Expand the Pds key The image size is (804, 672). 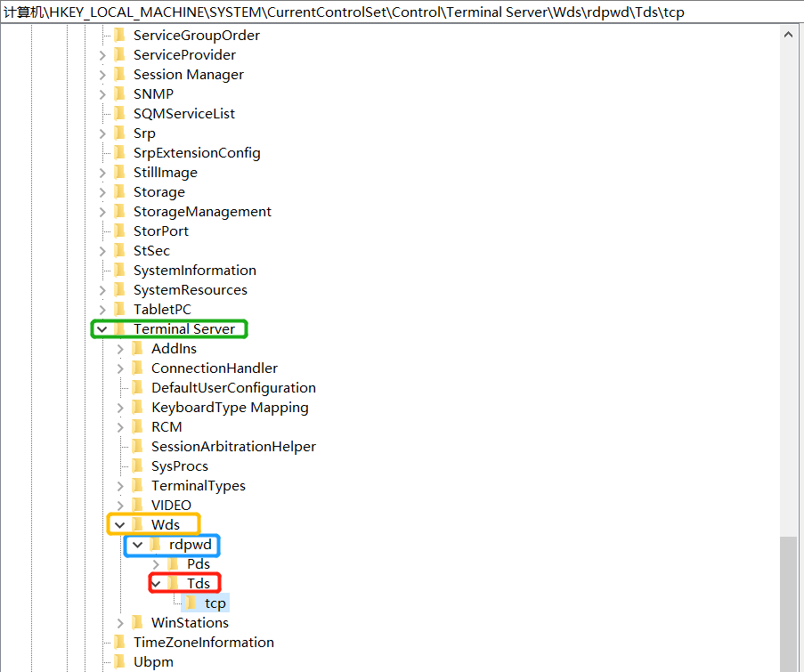[x=156, y=564]
